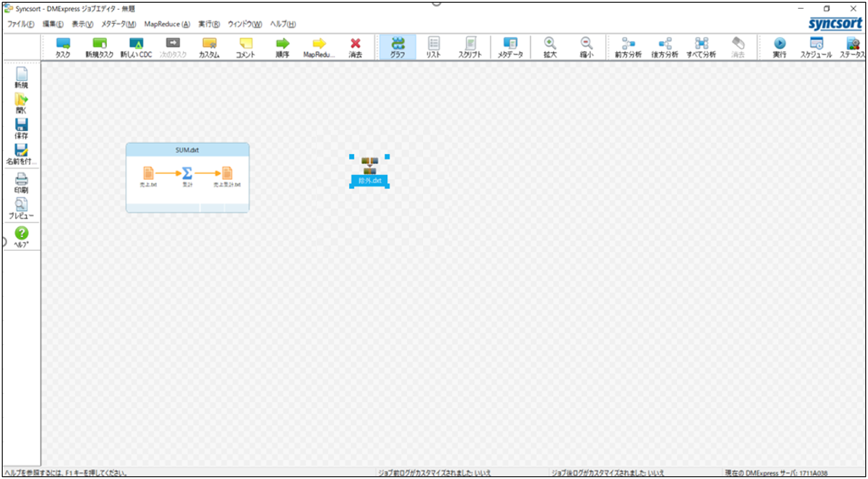Insert a コメント (comment) note
The width and height of the screenshot is (868, 479).
[x=245, y=47]
